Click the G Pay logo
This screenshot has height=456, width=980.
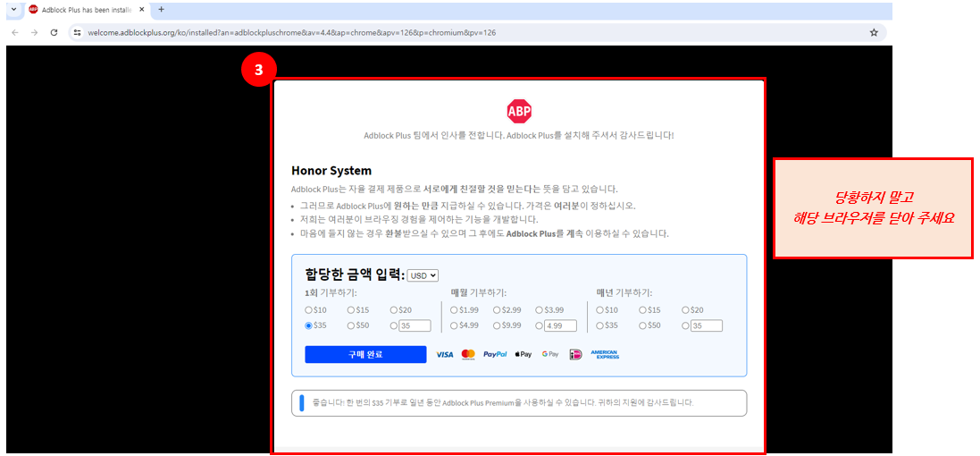tap(550, 355)
